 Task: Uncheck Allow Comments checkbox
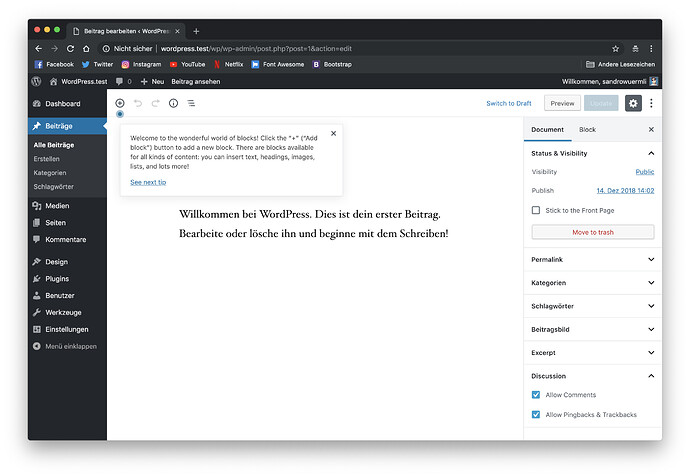[536, 395]
